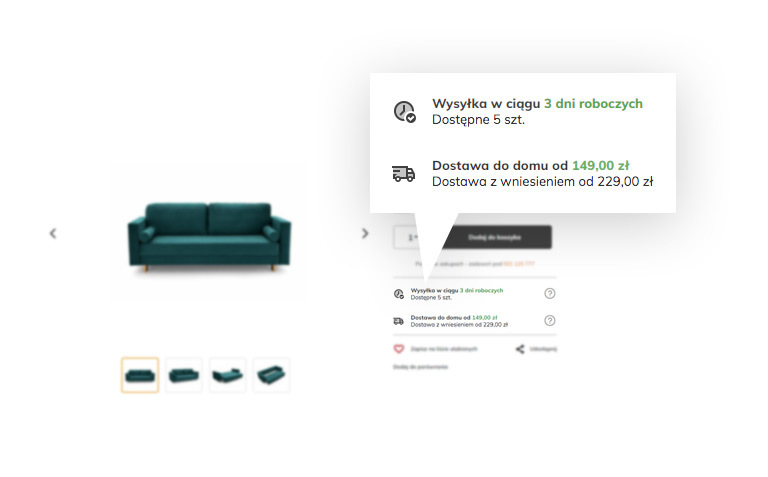Advance to next sofa photo with right arrow
Screen dimensions: 768x477
[365, 234]
